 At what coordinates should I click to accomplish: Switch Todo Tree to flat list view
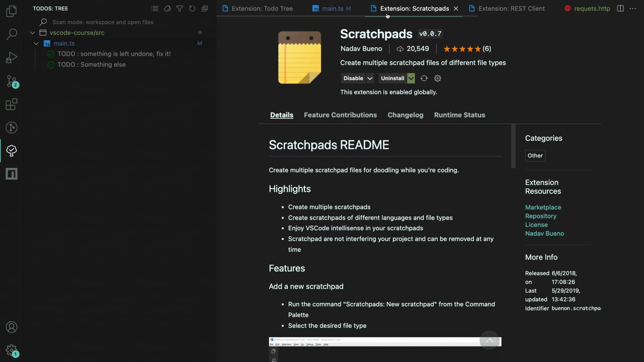click(x=154, y=9)
